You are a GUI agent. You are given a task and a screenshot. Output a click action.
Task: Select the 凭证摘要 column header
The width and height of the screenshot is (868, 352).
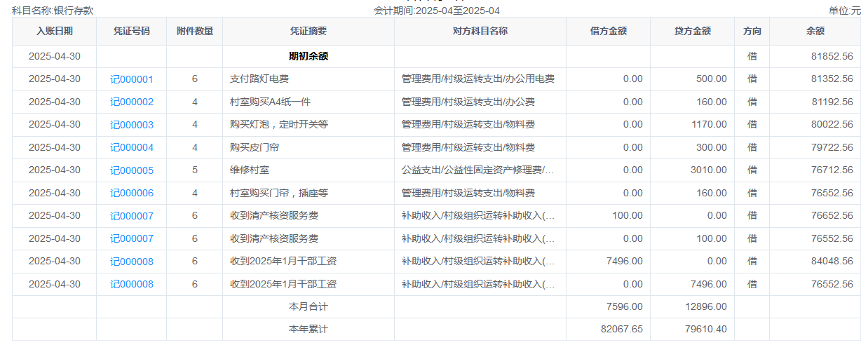308,31
